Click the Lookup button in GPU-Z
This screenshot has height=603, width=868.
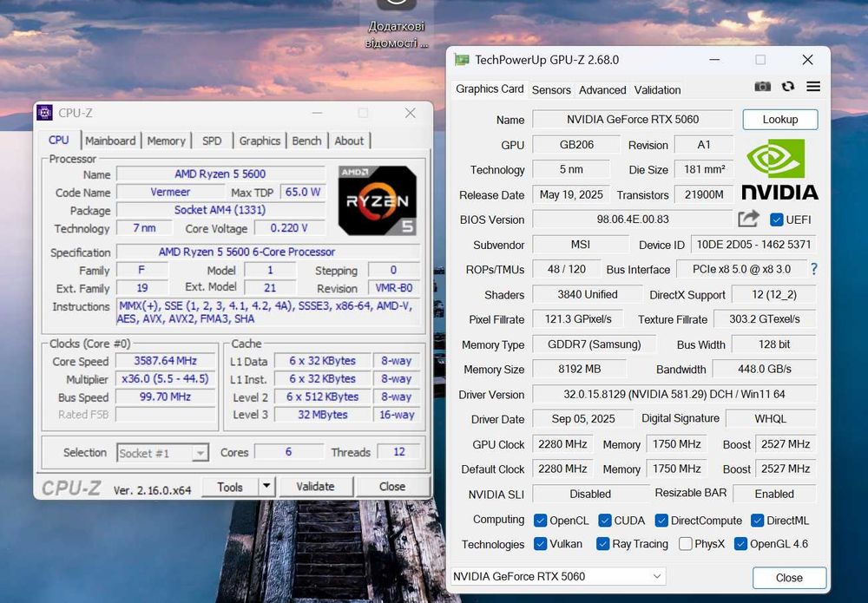pyautogui.click(x=780, y=120)
